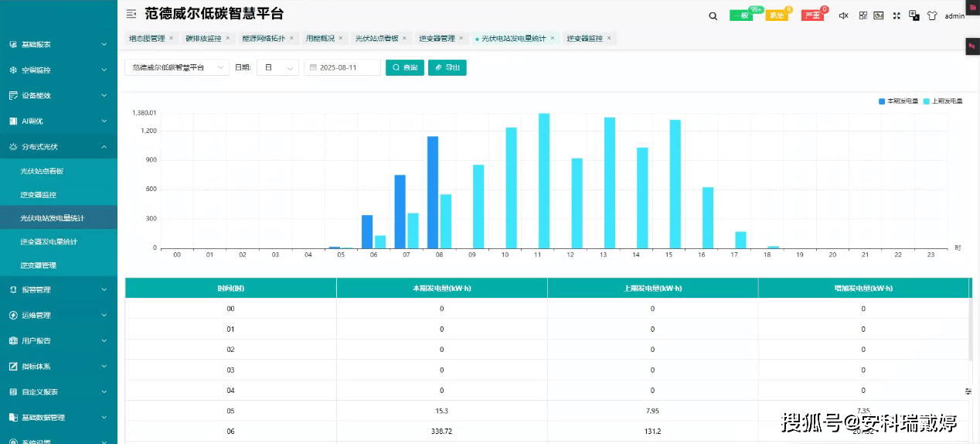980x444 pixels.
Task: Click the 基础报表 sidebar icon
Action: (x=13, y=44)
